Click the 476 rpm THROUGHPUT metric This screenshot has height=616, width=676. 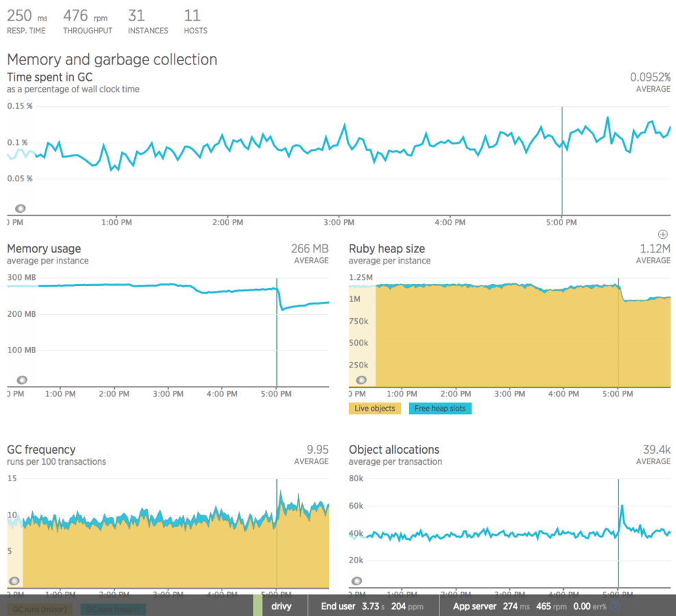coord(88,22)
